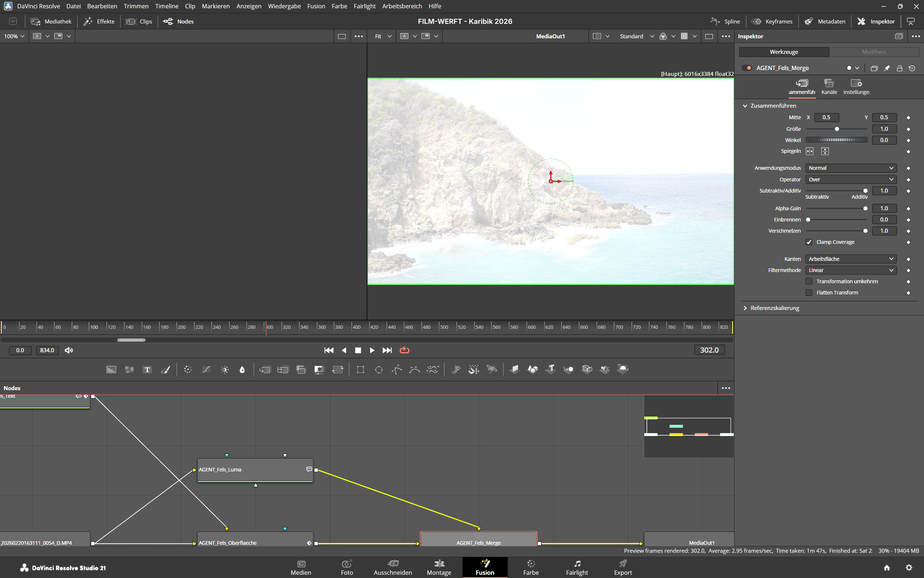This screenshot has width=924, height=578.
Task: Add a Text+ node from the toolbar
Action: [x=147, y=370]
